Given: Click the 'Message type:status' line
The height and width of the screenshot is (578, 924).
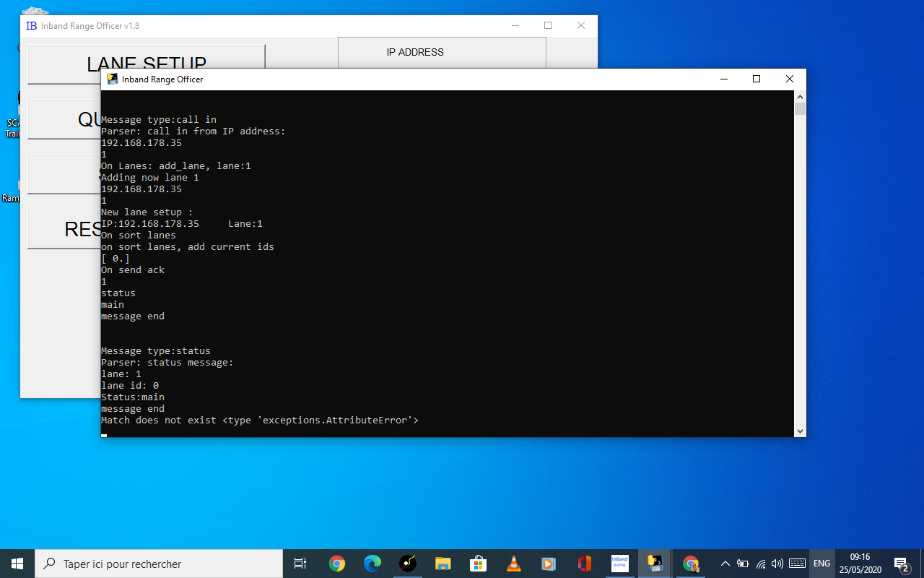Looking at the screenshot, I should [156, 351].
